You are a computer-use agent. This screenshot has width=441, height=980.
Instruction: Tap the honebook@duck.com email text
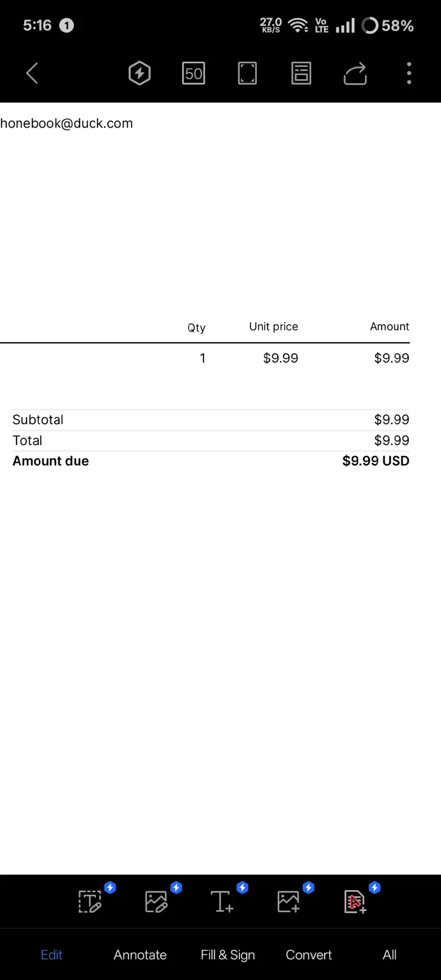pos(66,124)
